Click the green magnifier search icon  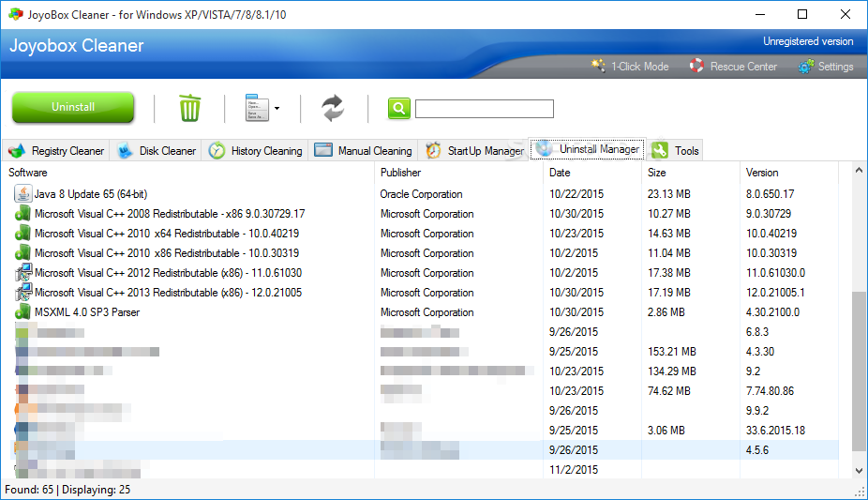[x=398, y=109]
